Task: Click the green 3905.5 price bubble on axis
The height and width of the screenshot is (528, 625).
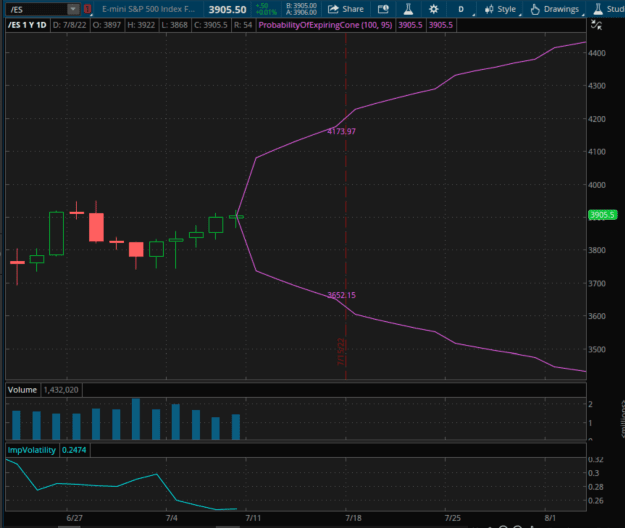Action: pyautogui.click(x=602, y=215)
